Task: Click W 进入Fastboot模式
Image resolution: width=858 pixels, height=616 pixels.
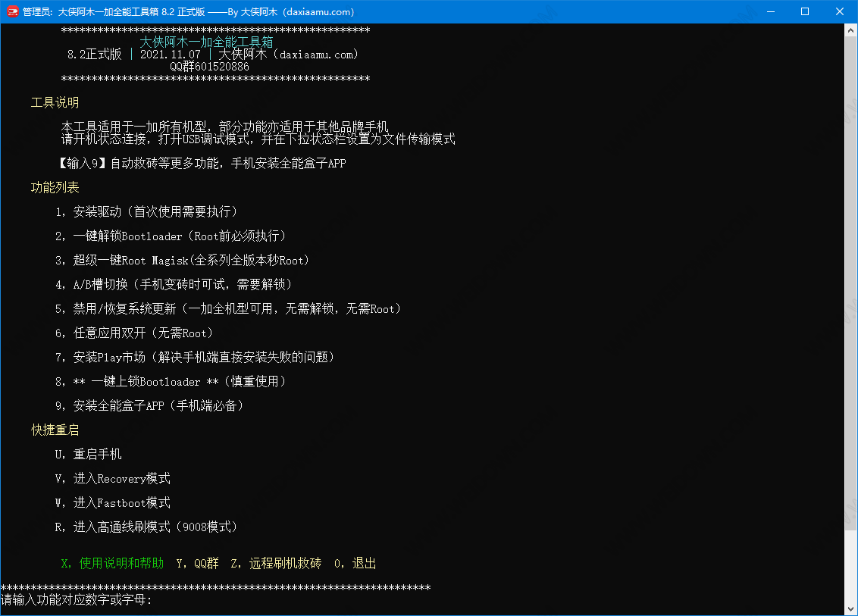Action: pyautogui.click(x=114, y=502)
